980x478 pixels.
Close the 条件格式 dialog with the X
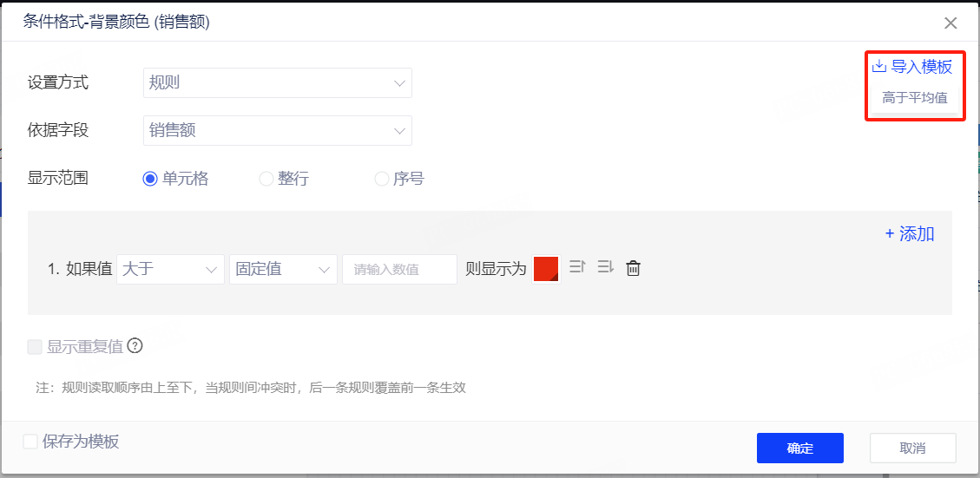point(951,23)
